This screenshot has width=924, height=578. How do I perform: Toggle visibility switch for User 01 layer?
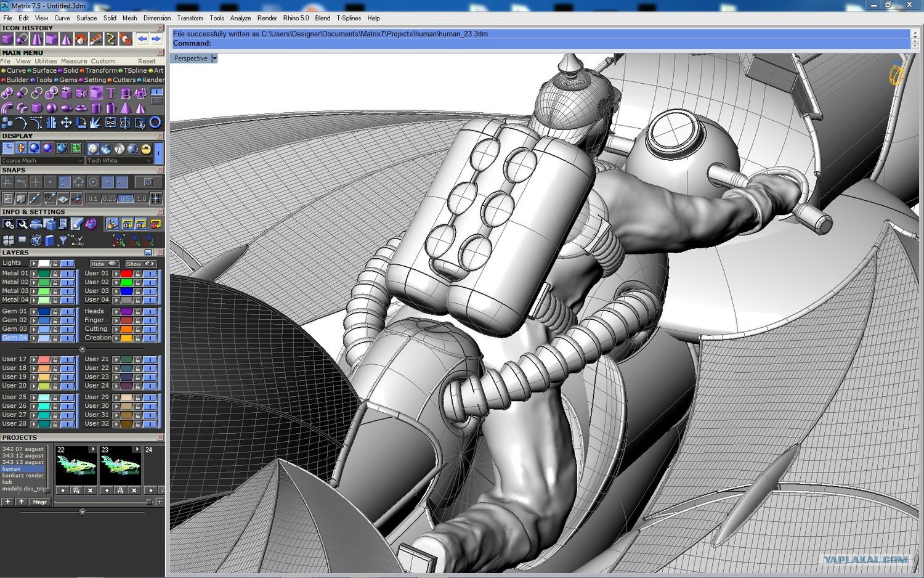click(x=150, y=274)
